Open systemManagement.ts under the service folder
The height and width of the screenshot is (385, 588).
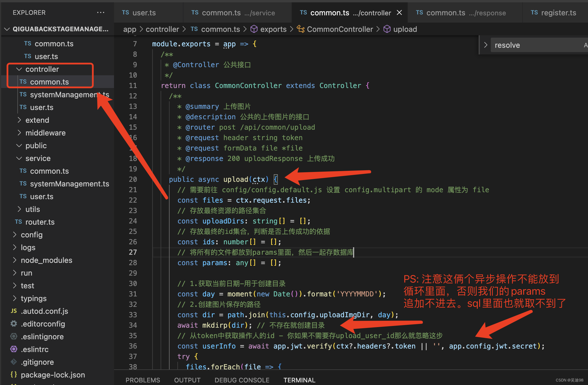(x=58, y=184)
